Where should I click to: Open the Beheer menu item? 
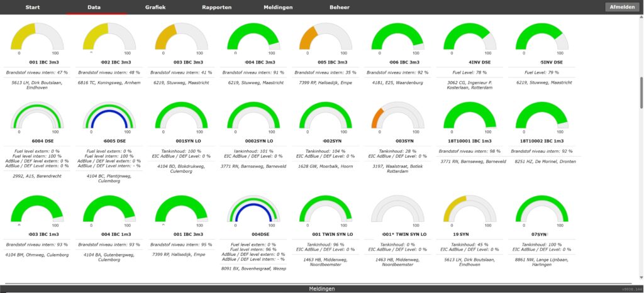[340, 7]
